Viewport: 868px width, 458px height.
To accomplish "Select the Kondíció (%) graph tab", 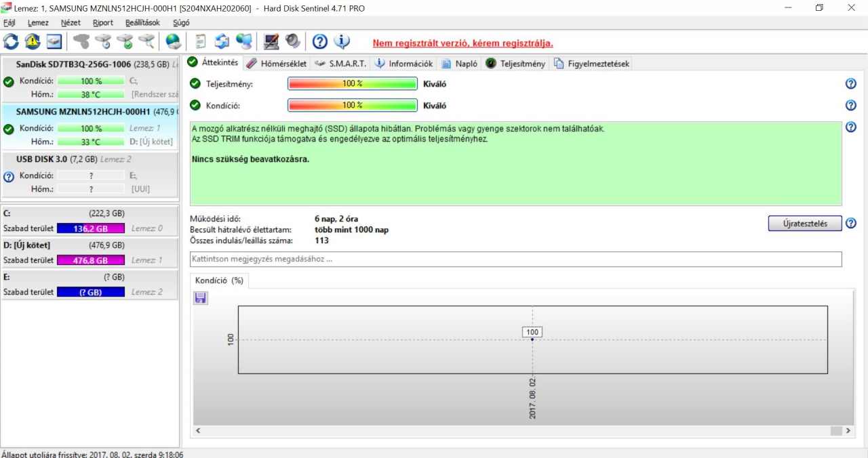I will (x=219, y=280).
